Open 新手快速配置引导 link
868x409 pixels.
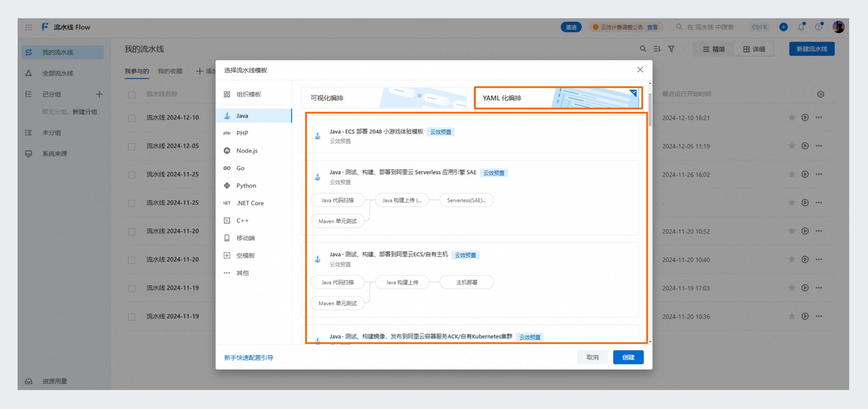tap(249, 357)
